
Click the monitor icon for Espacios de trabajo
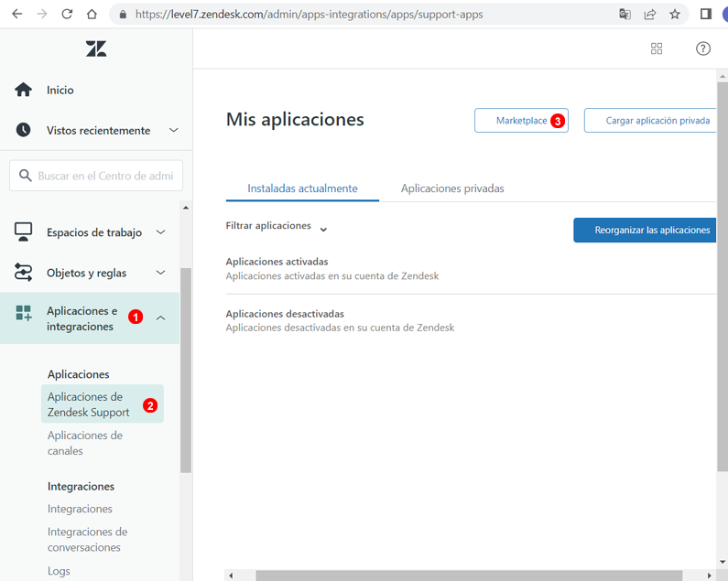pyautogui.click(x=23, y=232)
